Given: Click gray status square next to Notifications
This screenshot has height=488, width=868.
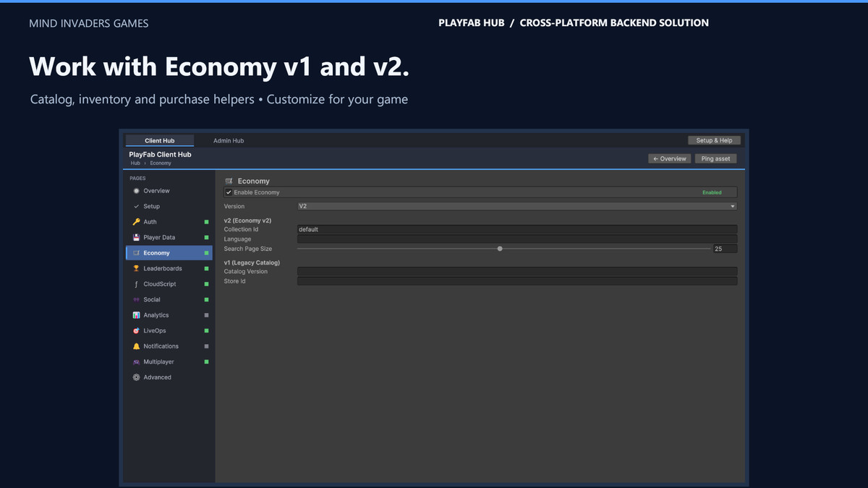Looking at the screenshot, I should coord(206,346).
